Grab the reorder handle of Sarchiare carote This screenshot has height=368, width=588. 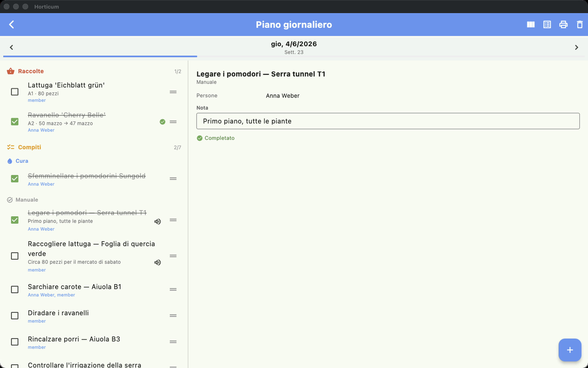[173, 290]
